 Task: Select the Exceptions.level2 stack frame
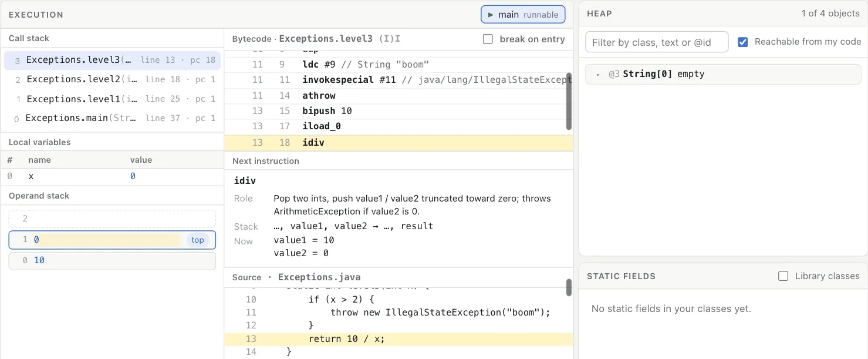click(113, 79)
